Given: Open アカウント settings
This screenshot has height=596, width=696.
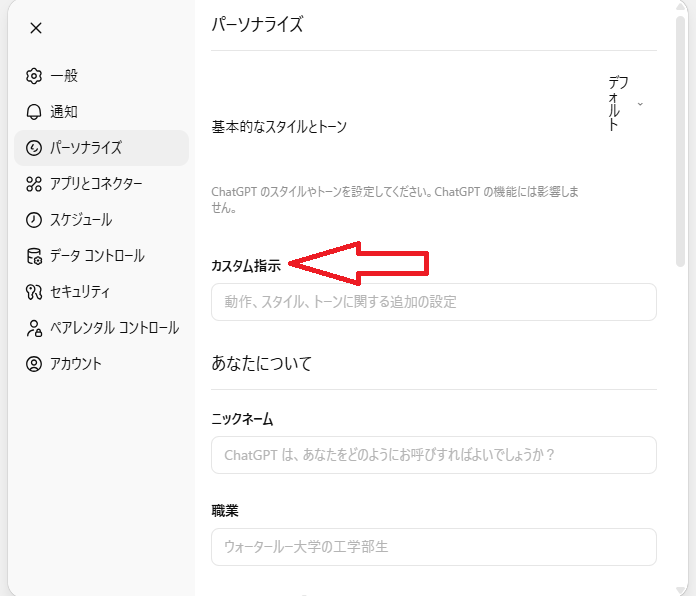Looking at the screenshot, I should pyautogui.click(x=102, y=364).
